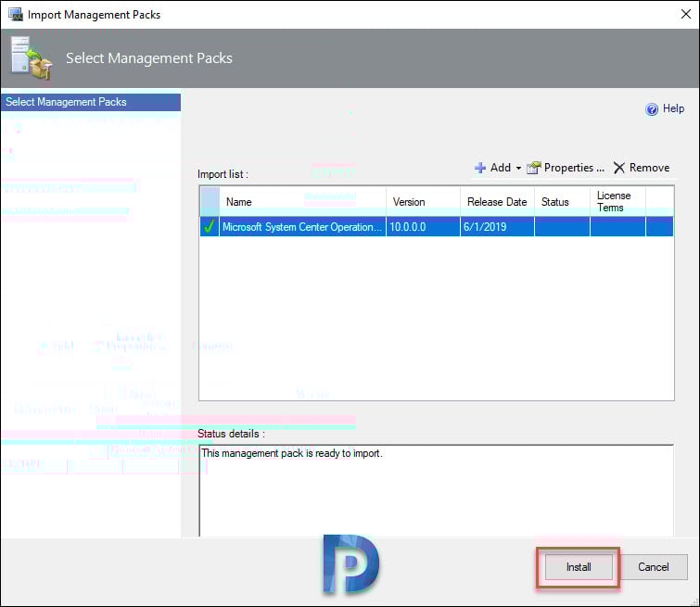Click the Remove label in the toolbar

(649, 168)
